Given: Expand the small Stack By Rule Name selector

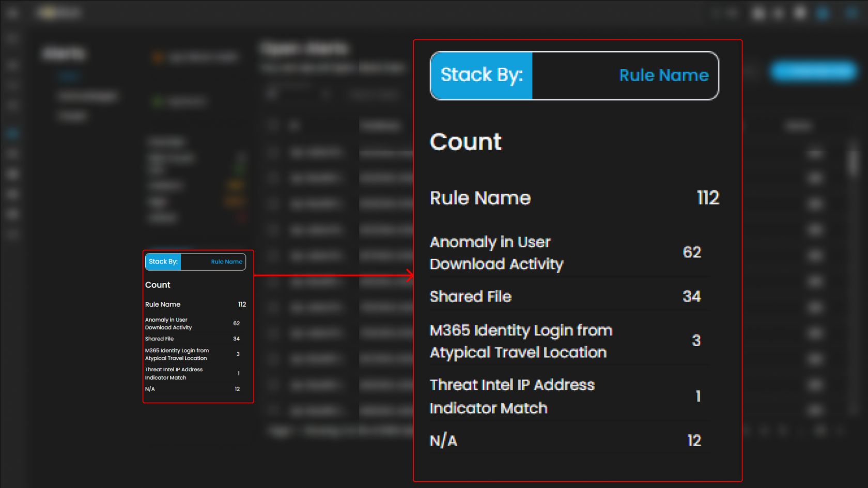Looking at the screenshot, I should click(x=195, y=262).
